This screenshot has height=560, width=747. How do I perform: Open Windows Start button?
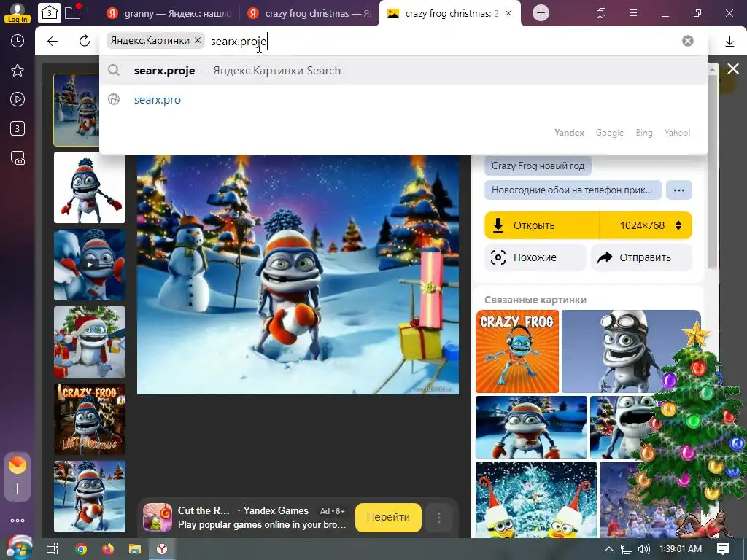click(x=18, y=548)
